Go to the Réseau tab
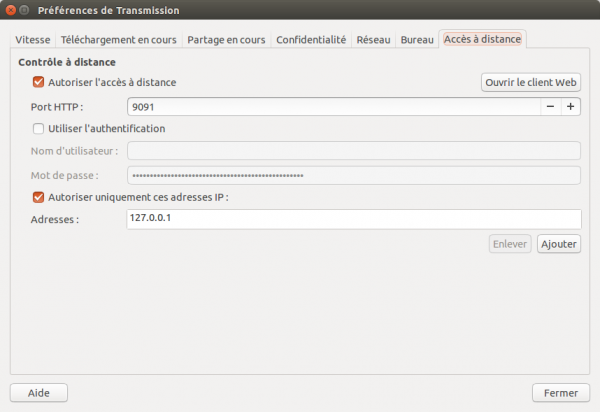The height and width of the screenshot is (412, 600). click(x=374, y=39)
